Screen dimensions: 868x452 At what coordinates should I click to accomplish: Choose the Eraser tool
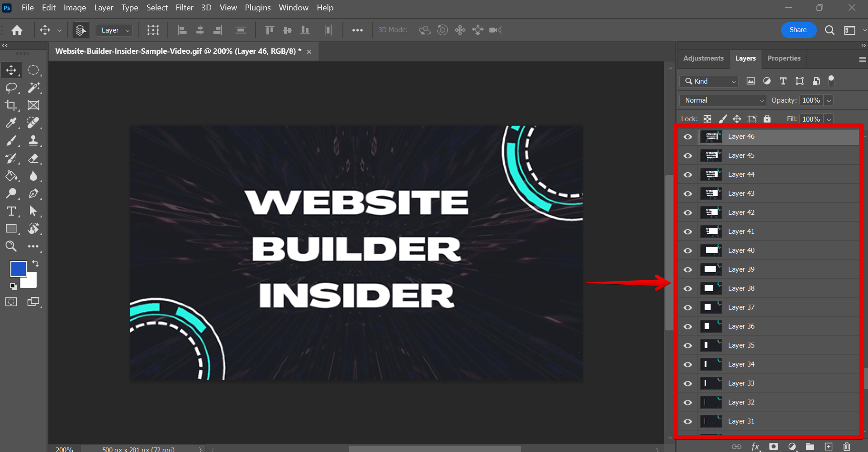33,158
